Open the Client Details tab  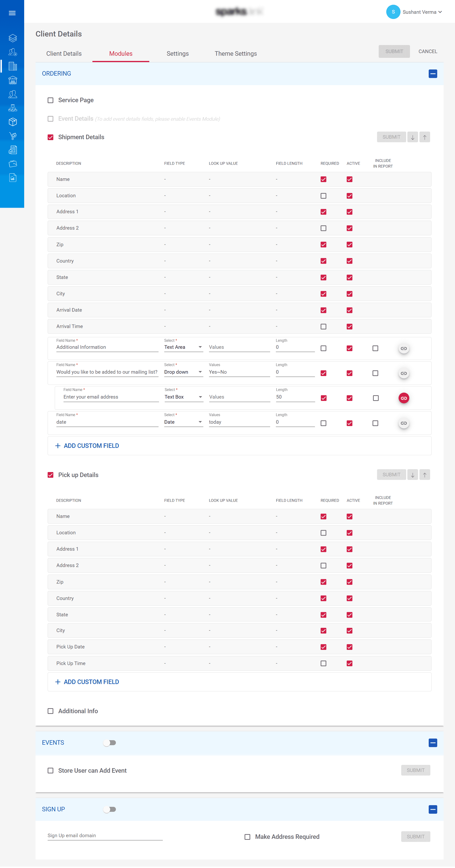64,53
